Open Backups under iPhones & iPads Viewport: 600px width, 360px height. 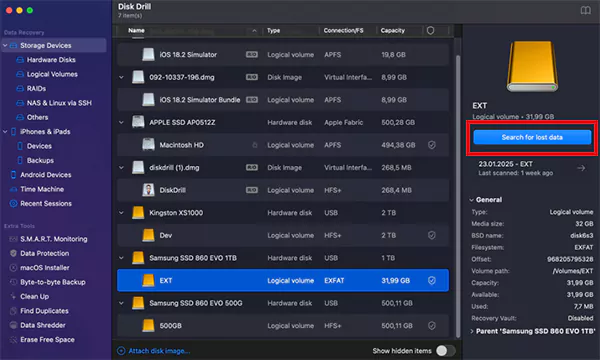click(x=40, y=160)
